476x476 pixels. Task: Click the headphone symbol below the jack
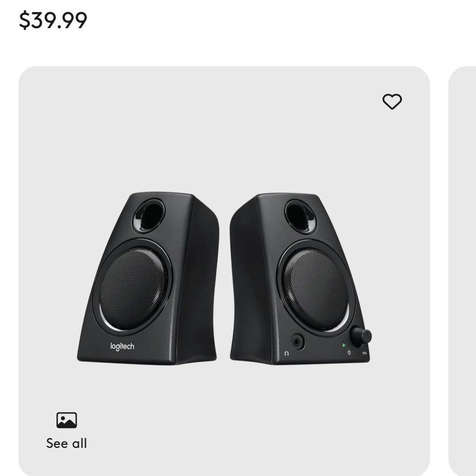pos(286,354)
